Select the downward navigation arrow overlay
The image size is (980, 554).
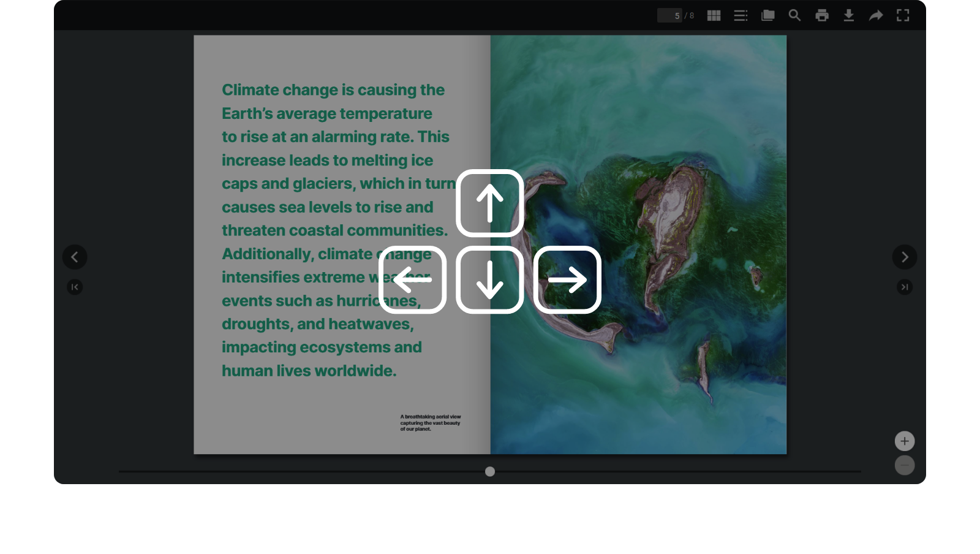pyautogui.click(x=489, y=279)
